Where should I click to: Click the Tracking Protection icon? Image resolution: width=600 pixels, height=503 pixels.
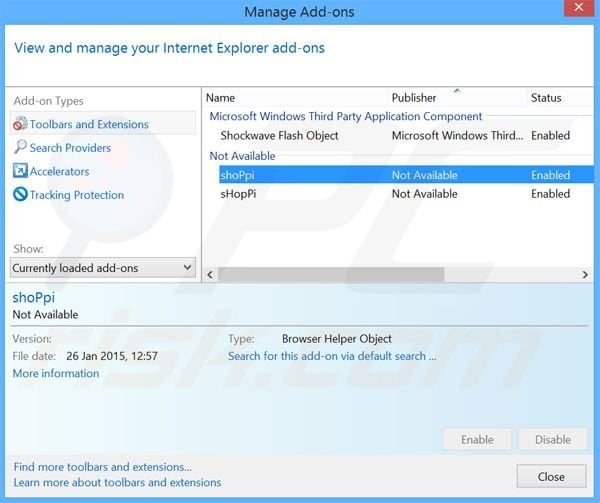tap(20, 194)
